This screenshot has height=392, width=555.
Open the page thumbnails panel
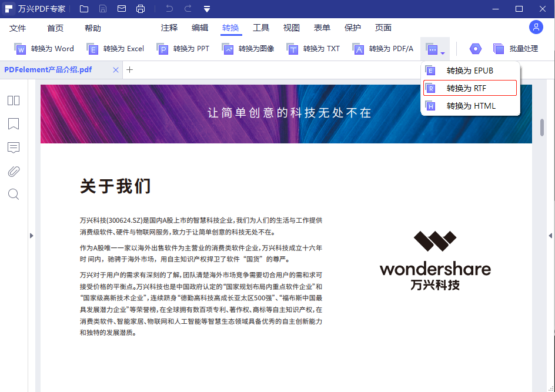[13, 100]
